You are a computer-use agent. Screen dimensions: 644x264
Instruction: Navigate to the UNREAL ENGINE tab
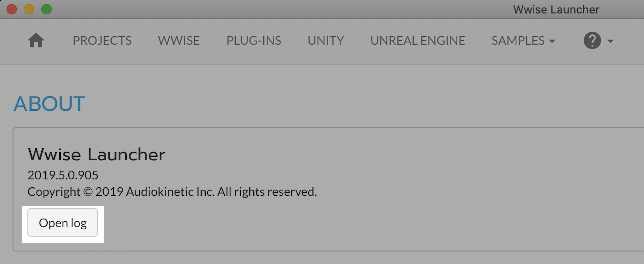click(x=418, y=41)
